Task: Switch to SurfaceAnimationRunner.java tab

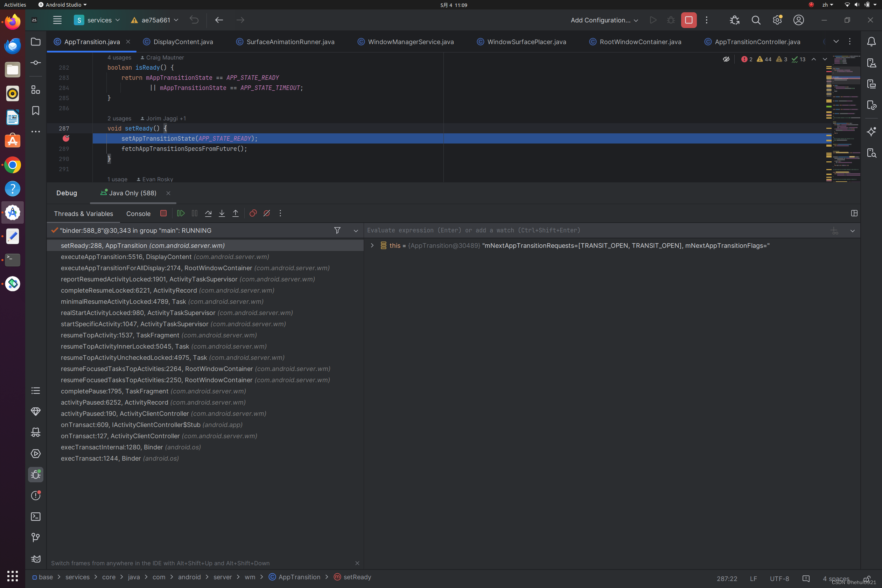Action: pos(285,42)
